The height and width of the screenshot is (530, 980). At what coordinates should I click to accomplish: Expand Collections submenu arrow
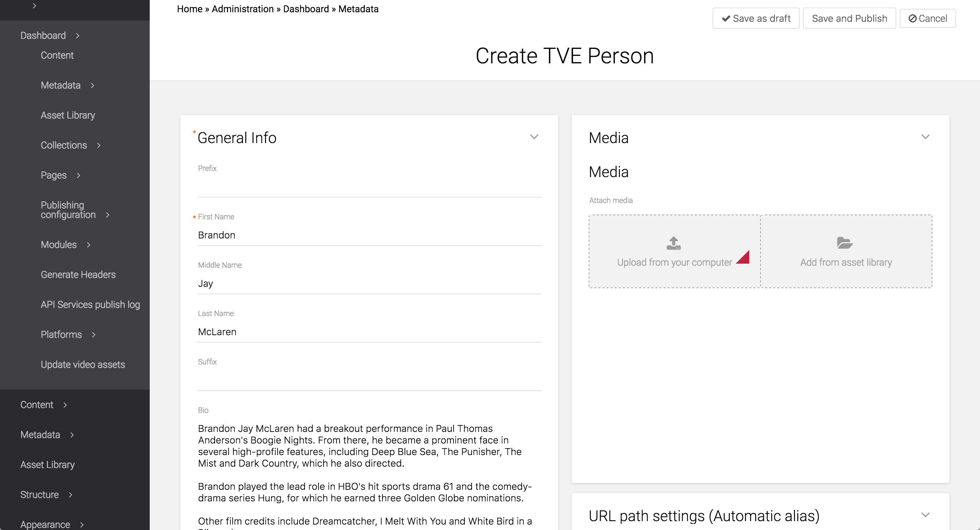pos(99,145)
